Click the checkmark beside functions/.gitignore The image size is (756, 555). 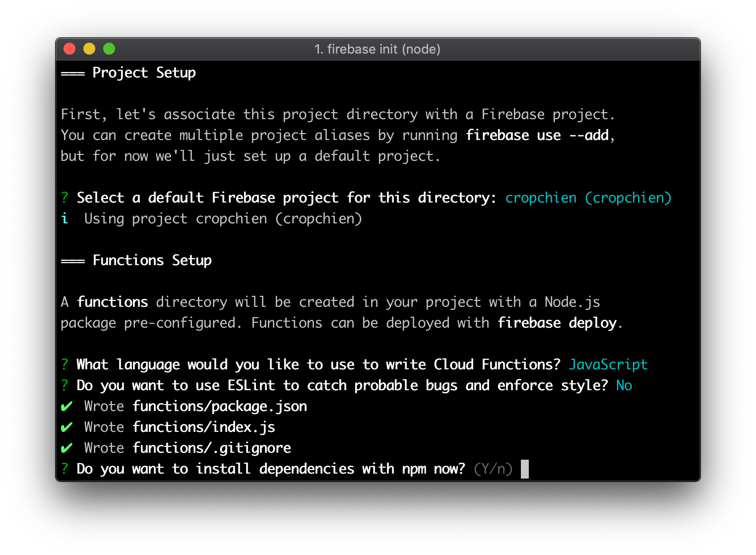[66, 448]
